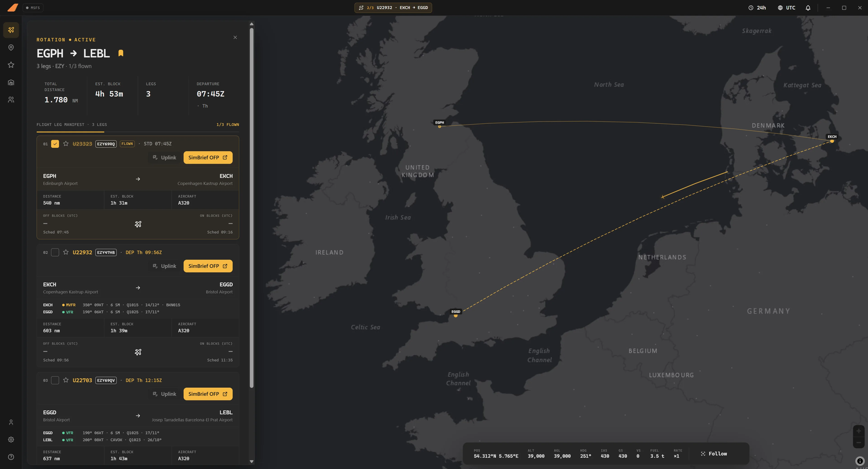Click the FUEL 3.5 t readout

point(657,456)
